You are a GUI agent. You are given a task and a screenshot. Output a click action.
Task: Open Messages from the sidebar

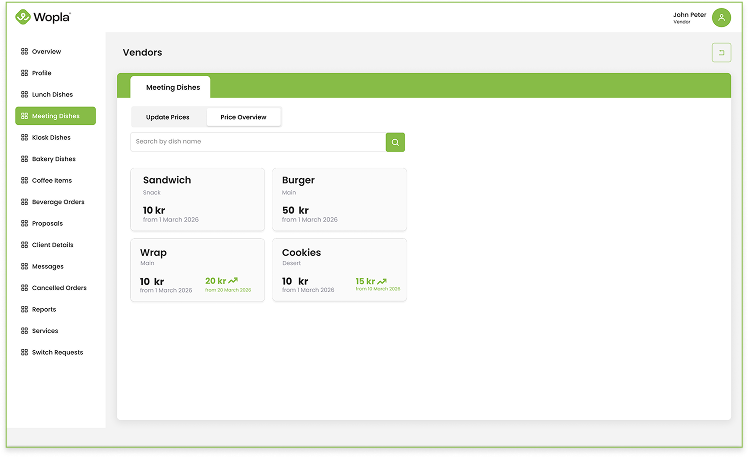tap(47, 266)
